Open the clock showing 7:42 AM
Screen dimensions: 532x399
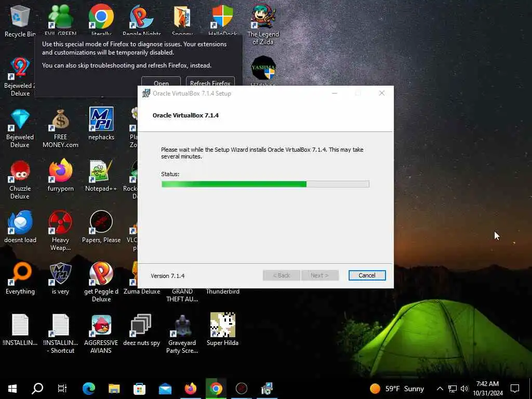pyautogui.click(x=487, y=389)
